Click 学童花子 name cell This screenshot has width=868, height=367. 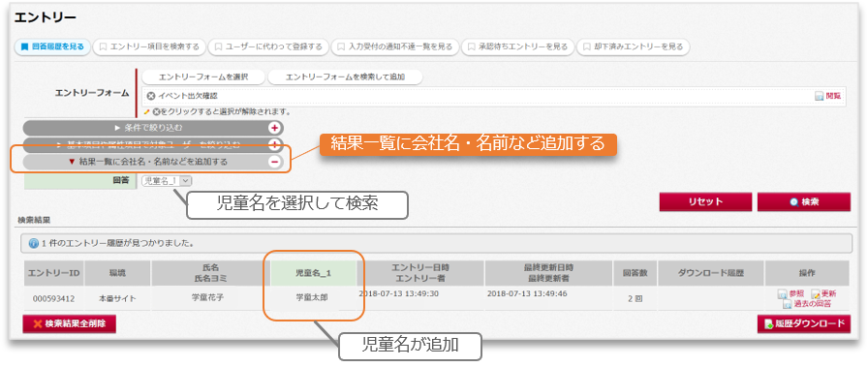(210, 298)
